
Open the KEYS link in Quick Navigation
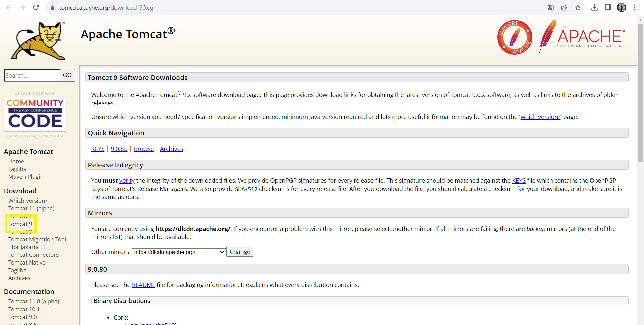point(98,149)
